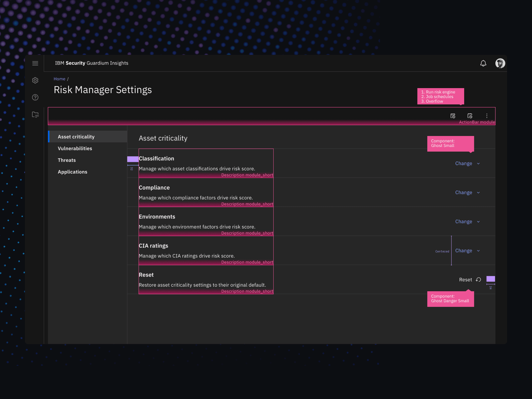532x399 pixels.
Task: Open the notifications bell icon
Action: tap(483, 63)
